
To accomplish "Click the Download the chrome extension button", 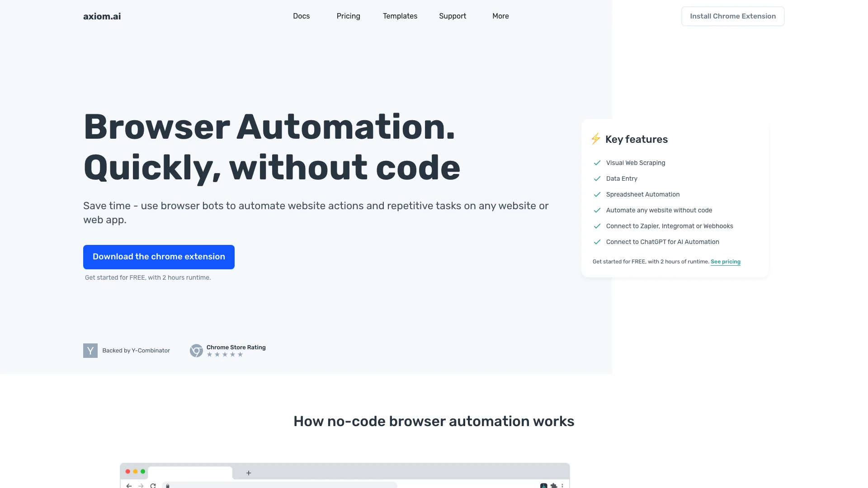I will [x=159, y=257].
